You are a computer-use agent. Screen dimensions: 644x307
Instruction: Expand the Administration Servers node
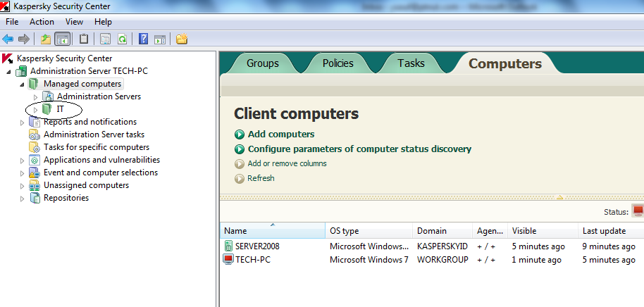(x=36, y=97)
